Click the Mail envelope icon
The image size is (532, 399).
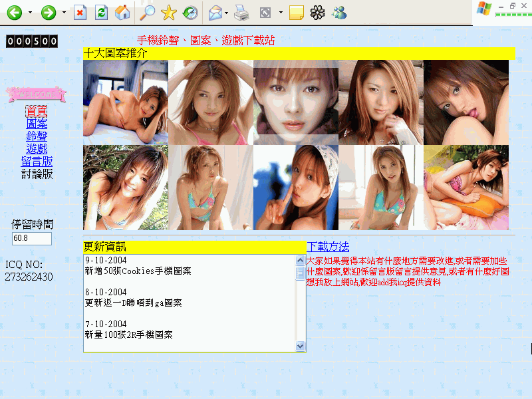[215, 13]
